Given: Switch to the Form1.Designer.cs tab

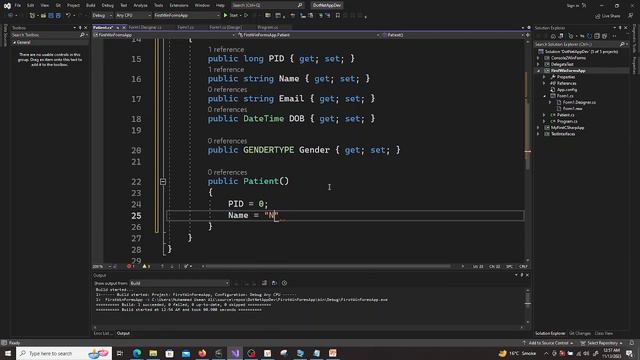Looking at the screenshot, I should [x=145, y=27].
